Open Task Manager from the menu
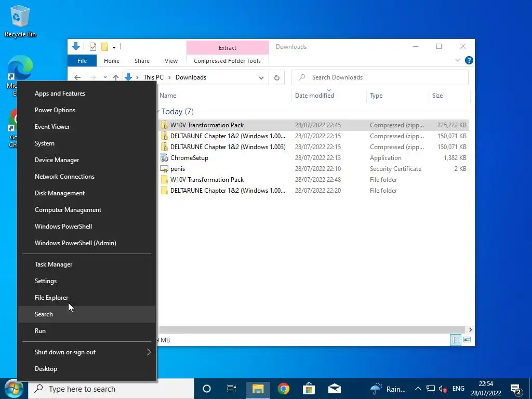 click(x=87, y=264)
